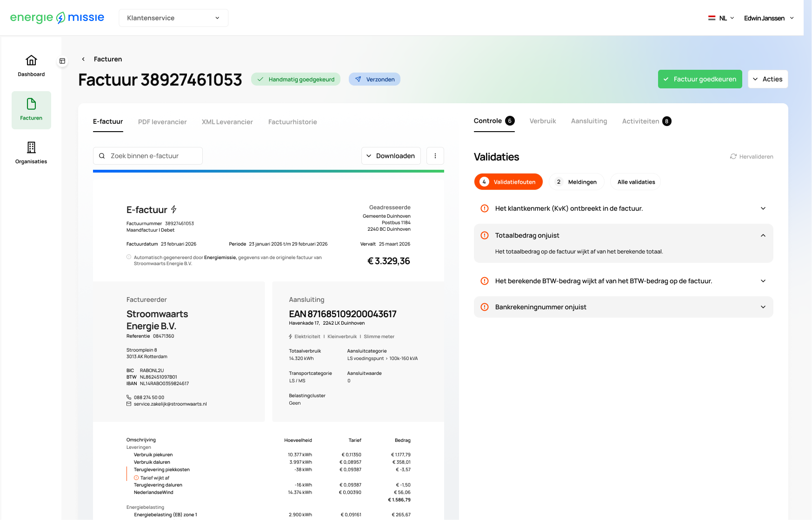Expand the missing klantkenmerk (KvK) validation
This screenshot has height=520, width=812.
(x=624, y=208)
